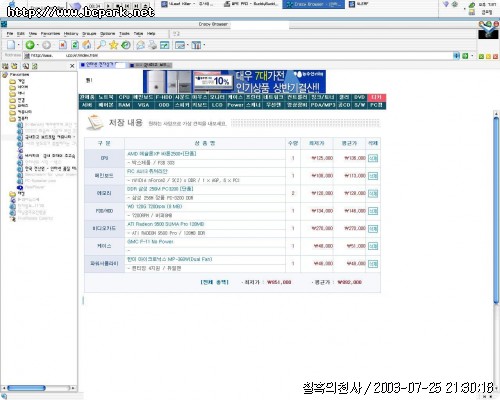
Task: Open the S/W category link
Action: click(359, 105)
